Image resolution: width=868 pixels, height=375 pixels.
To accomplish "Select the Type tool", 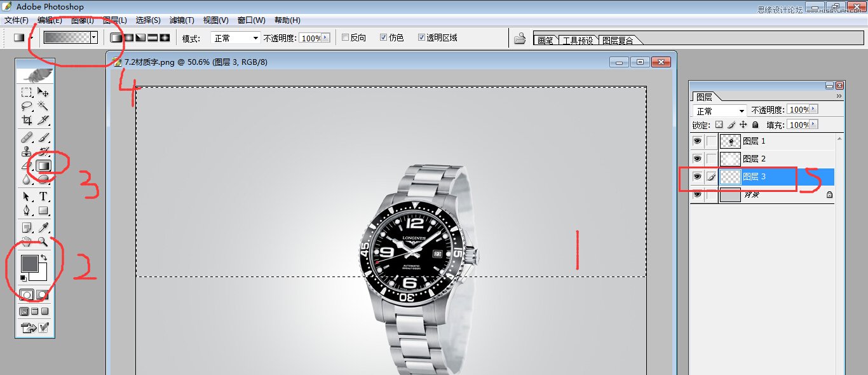I will coord(43,196).
